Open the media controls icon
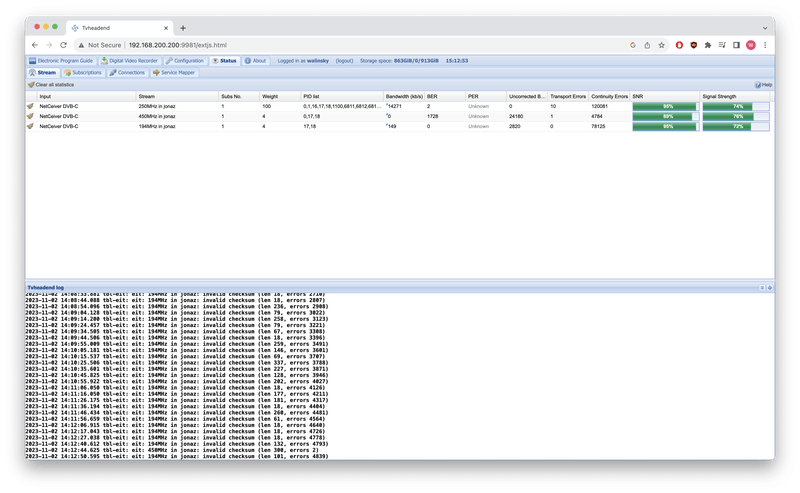Screen dimensions: 800x493 click(722, 45)
